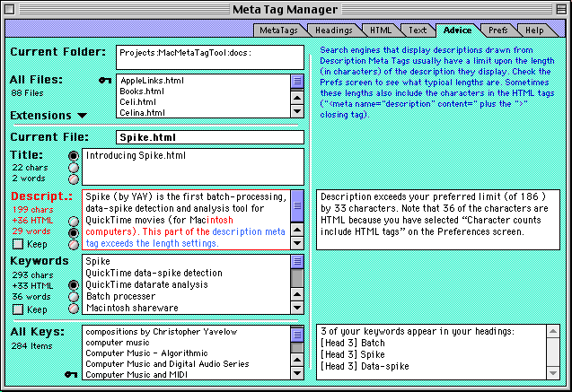Open the HTML tab
This screenshot has height=392, width=572.
pyautogui.click(x=381, y=30)
